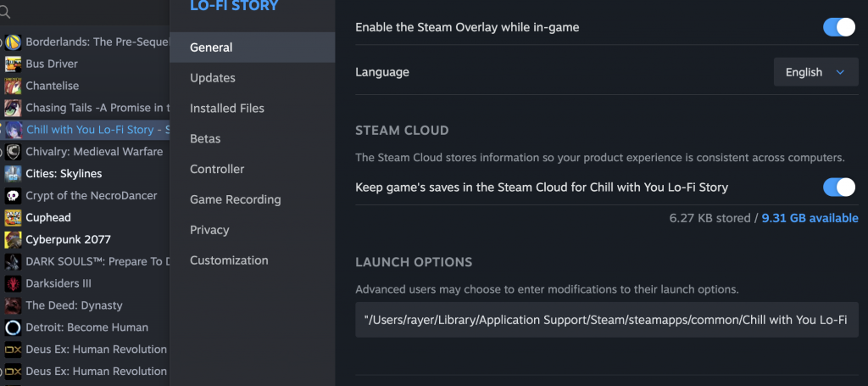This screenshot has height=386, width=868.
Task: Click into the Launch Options text field
Action: [607, 320]
